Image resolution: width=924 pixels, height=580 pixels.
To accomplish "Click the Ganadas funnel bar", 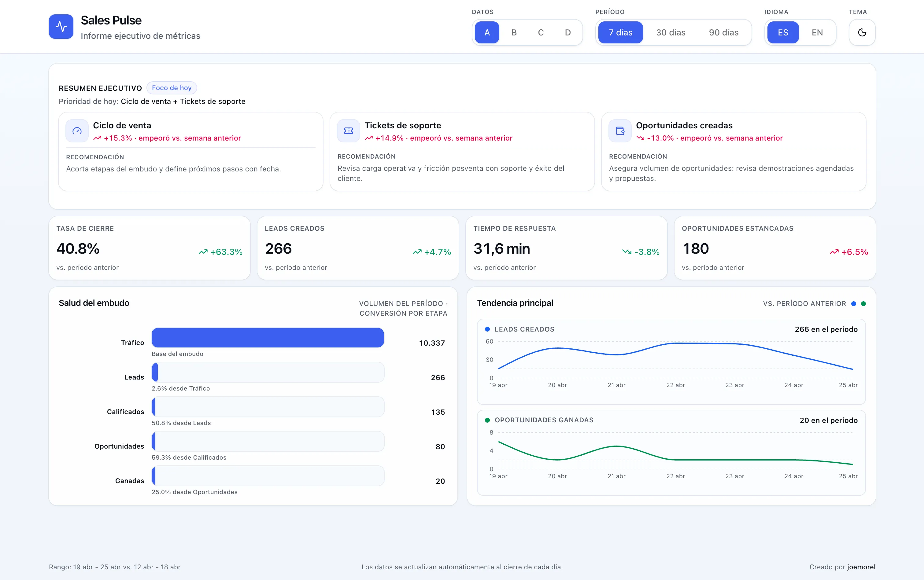I will [x=268, y=476].
